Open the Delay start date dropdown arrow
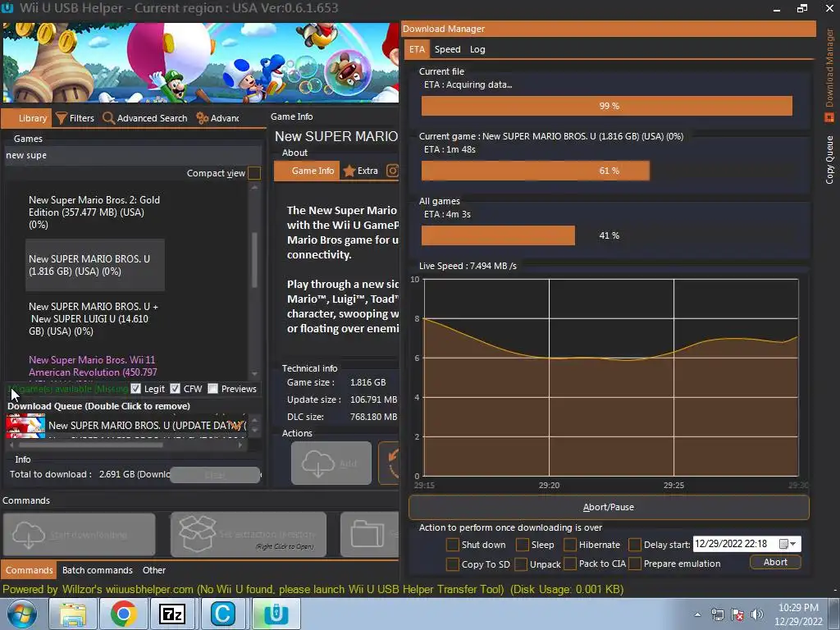Viewport: 840px width, 630px height. 793,545
